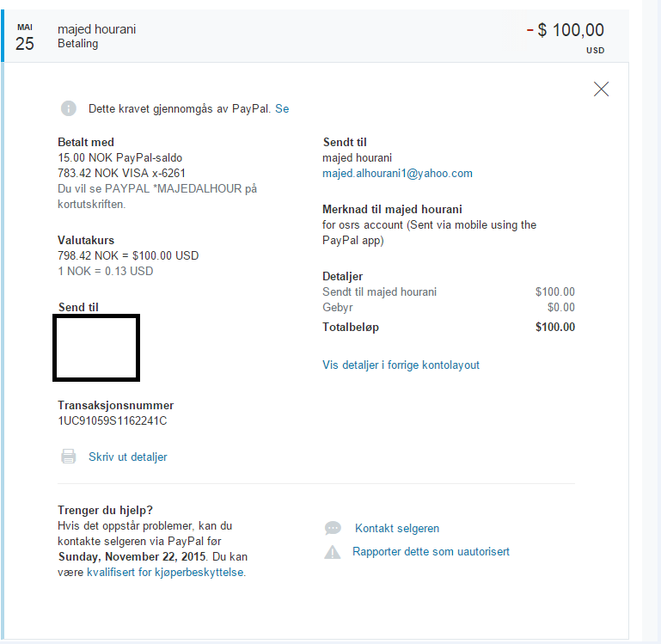
Task: Click the speech bubble icon for Kontakt selgeren
Action: [333, 528]
